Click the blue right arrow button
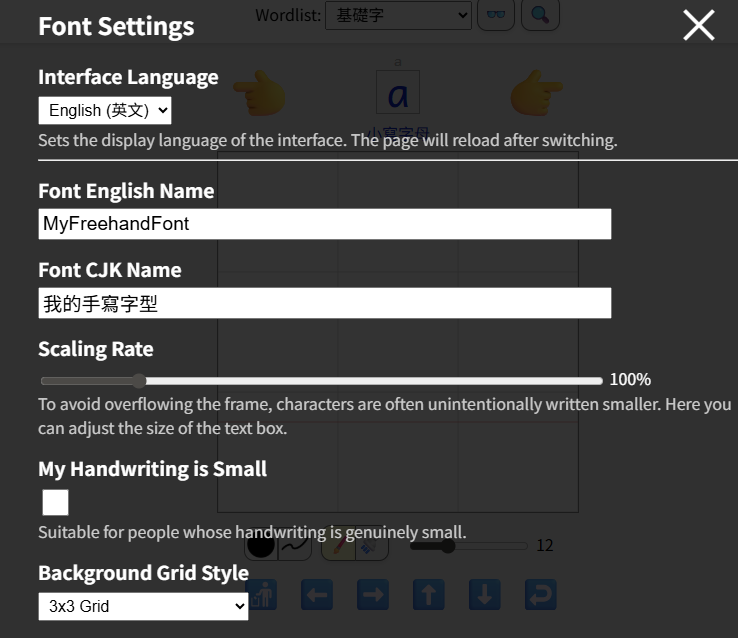The image size is (738, 638). (373, 595)
